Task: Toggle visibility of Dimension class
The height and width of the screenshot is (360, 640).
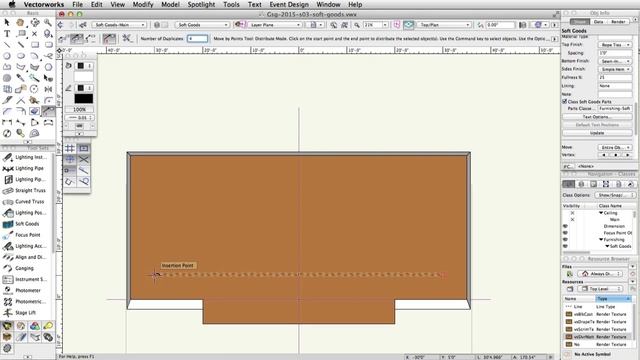Action: pyautogui.click(x=565, y=226)
